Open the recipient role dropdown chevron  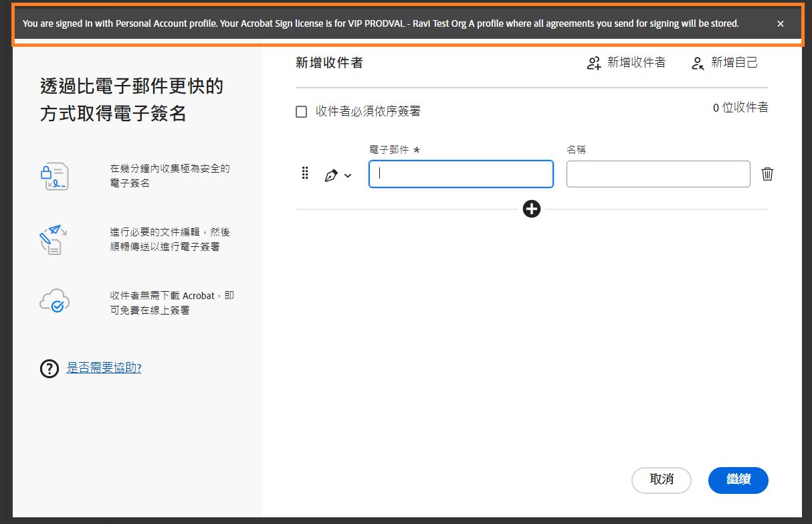pyautogui.click(x=348, y=175)
